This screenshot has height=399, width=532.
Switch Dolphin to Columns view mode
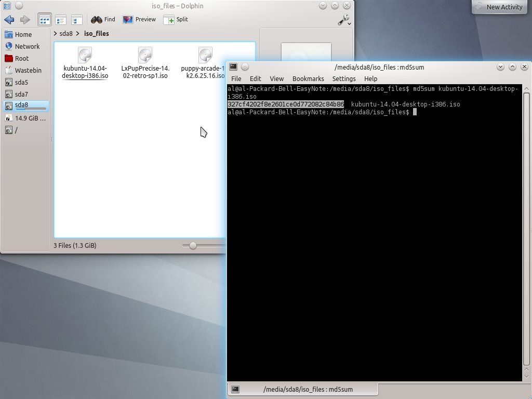(77, 20)
